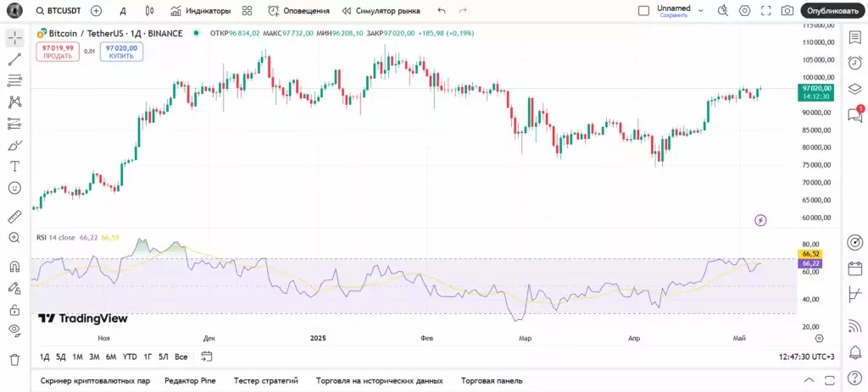Open the object tree layers panel
868x392 pixels.
point(854,88)
